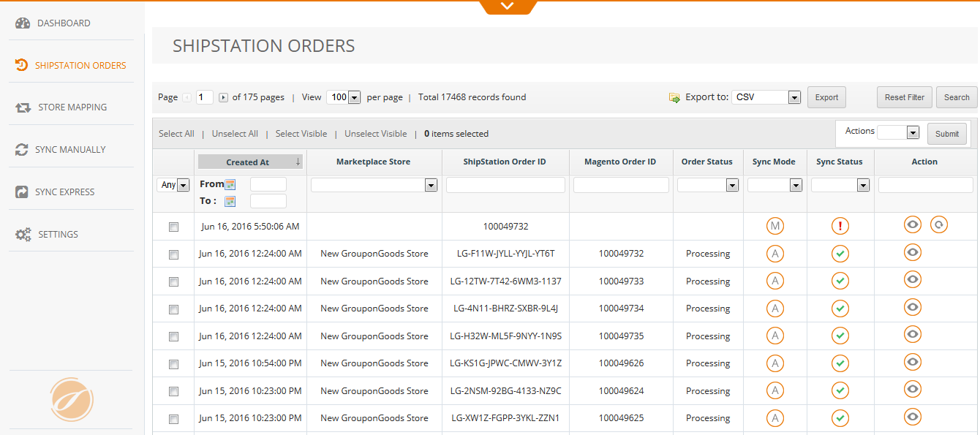Click the resync icon for order 100049732
980x435 pixels.
(938, 225)
